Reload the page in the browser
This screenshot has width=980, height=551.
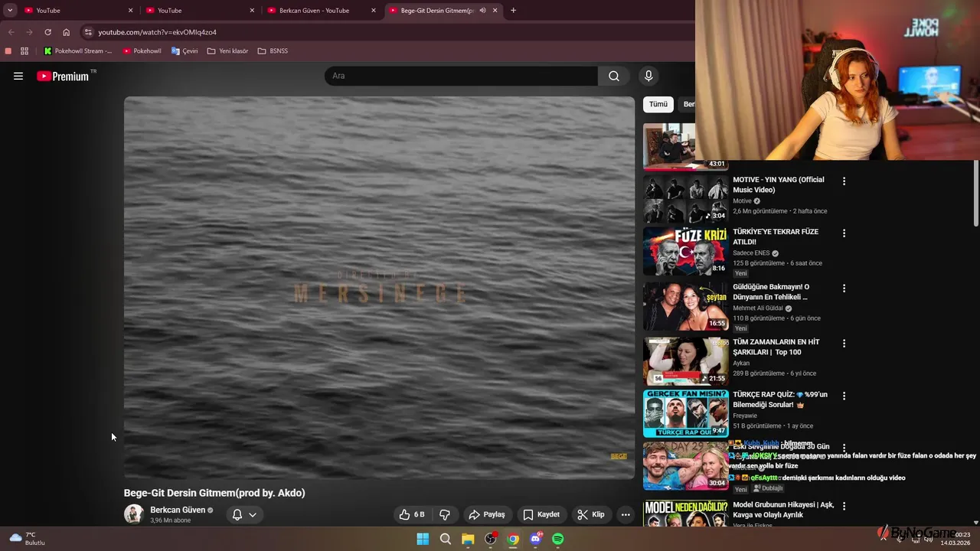[x=47, y=32]
